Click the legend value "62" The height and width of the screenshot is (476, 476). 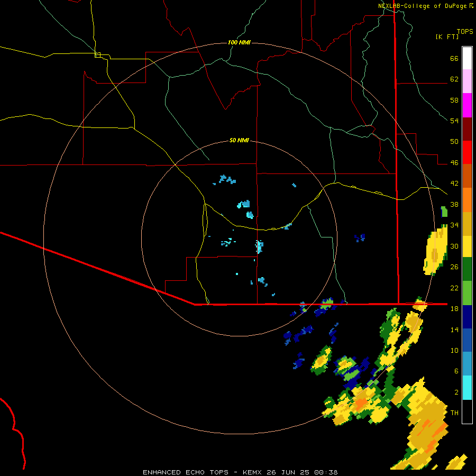[x=454, y=79]
